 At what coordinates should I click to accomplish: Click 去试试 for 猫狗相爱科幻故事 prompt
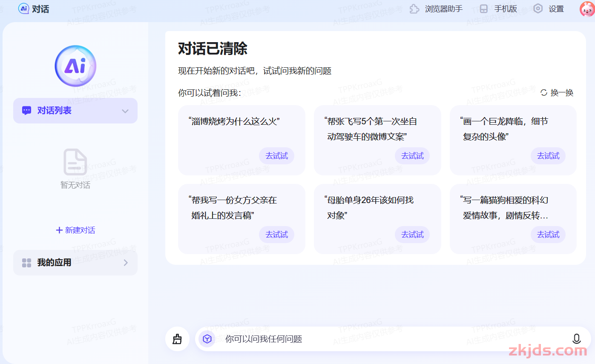548,235
